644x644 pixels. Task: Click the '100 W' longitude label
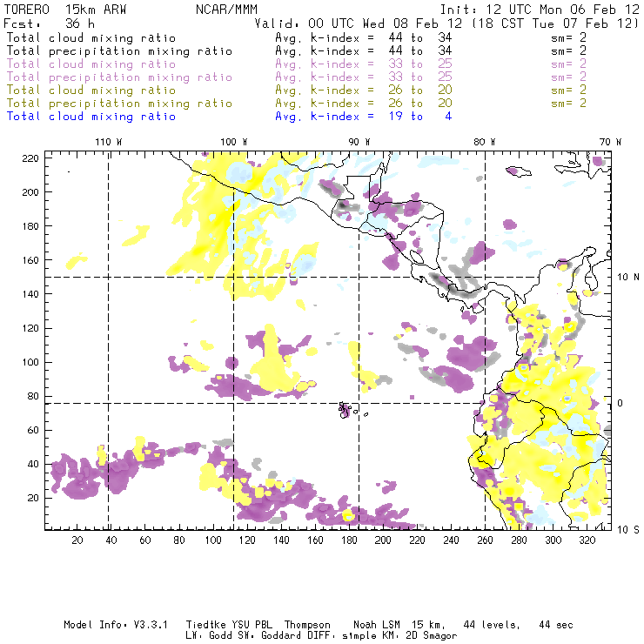[234, 142]
